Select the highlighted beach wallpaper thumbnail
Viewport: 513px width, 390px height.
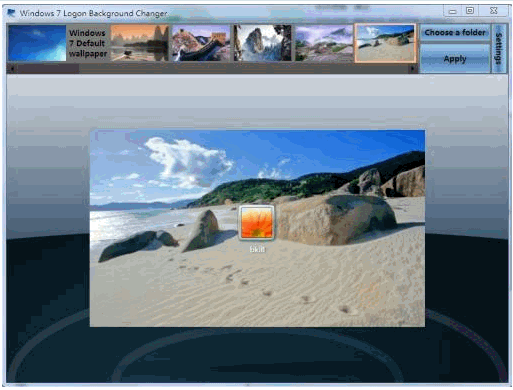[385, 43]
